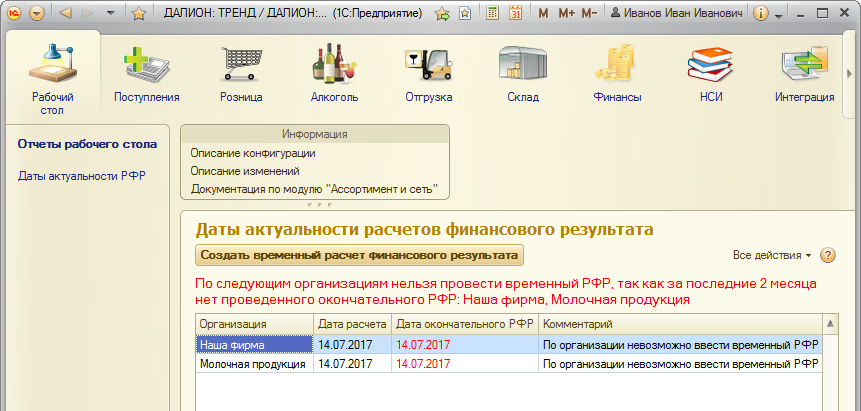Open Все действия dropdown menu
Screen dimensions: 861x411
772,256
